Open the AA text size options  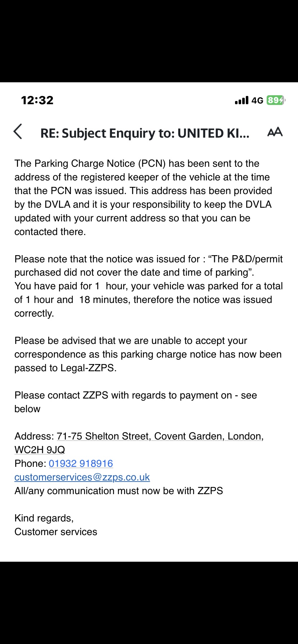pyautogui.click(x=275, y=132)
